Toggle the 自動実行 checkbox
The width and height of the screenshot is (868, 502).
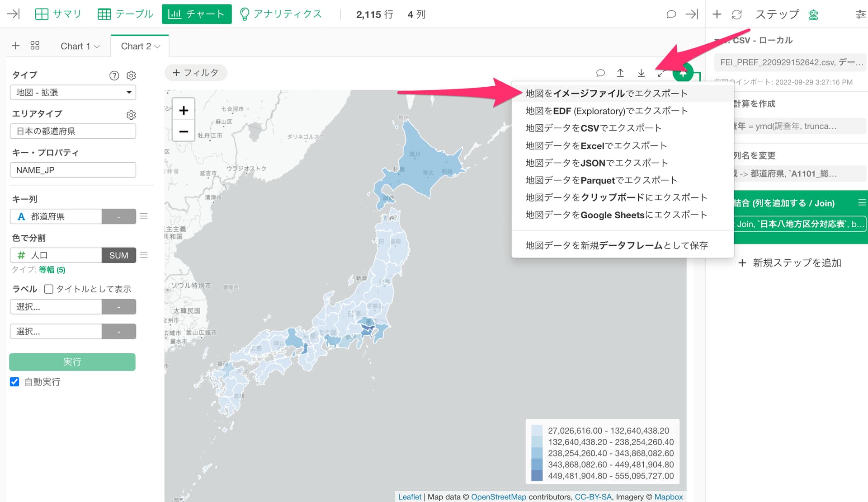14,382
